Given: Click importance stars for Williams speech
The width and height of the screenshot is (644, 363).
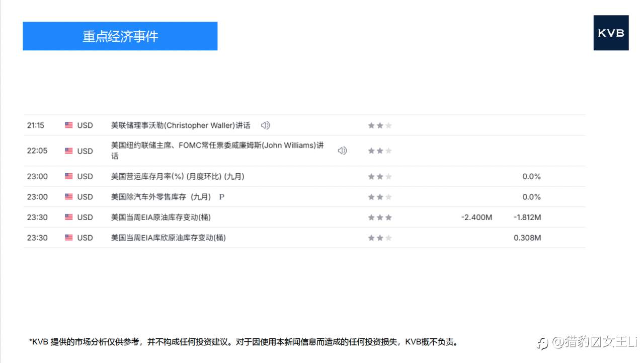Looking at the screenshot, I should click(x=380, y=151).
